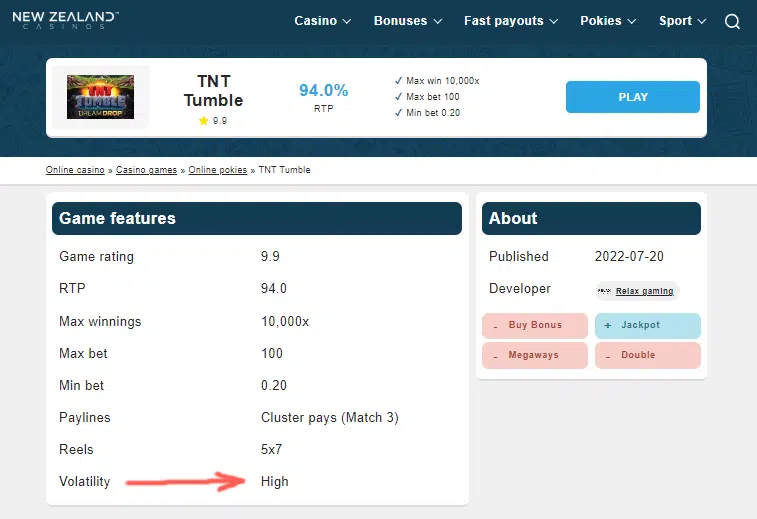Click the Volatility value High
757x519 pixels.
(x=274, y=481)
